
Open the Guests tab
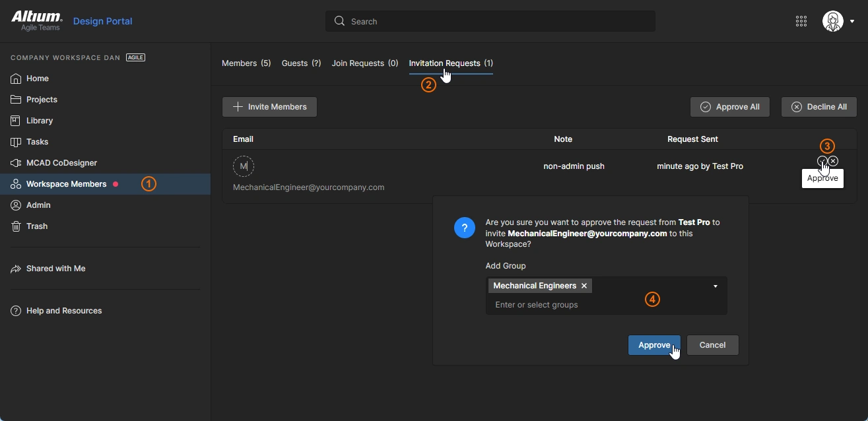coord(301,63)
